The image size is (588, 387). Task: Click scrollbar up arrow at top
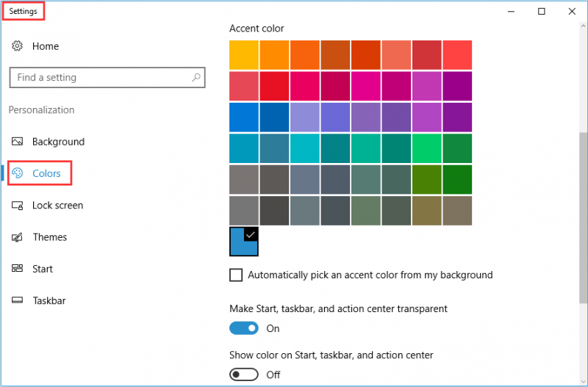[x=583, y=26]
